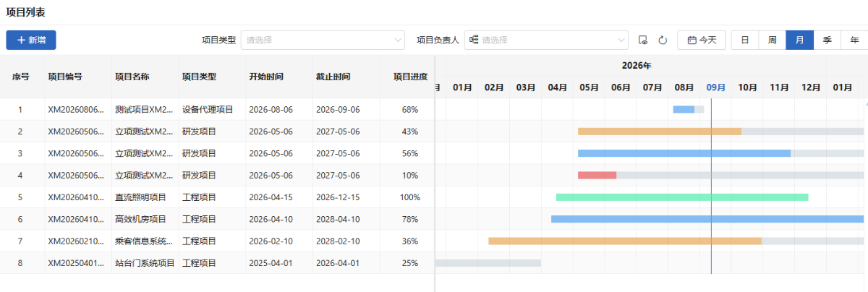Select the 月 timeline view

coord(800,40)
